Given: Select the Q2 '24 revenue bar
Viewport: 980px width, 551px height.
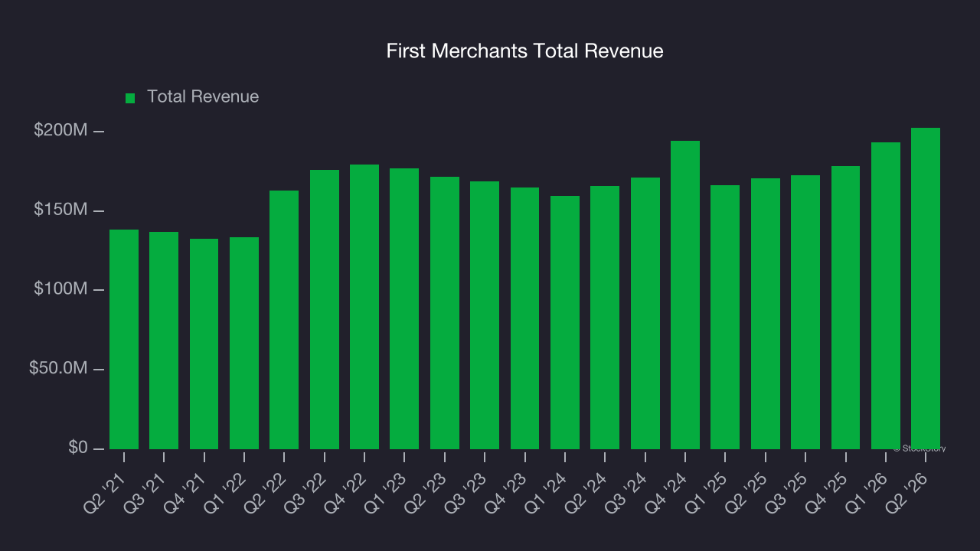Looking at the screenshot, I should 605,318.
